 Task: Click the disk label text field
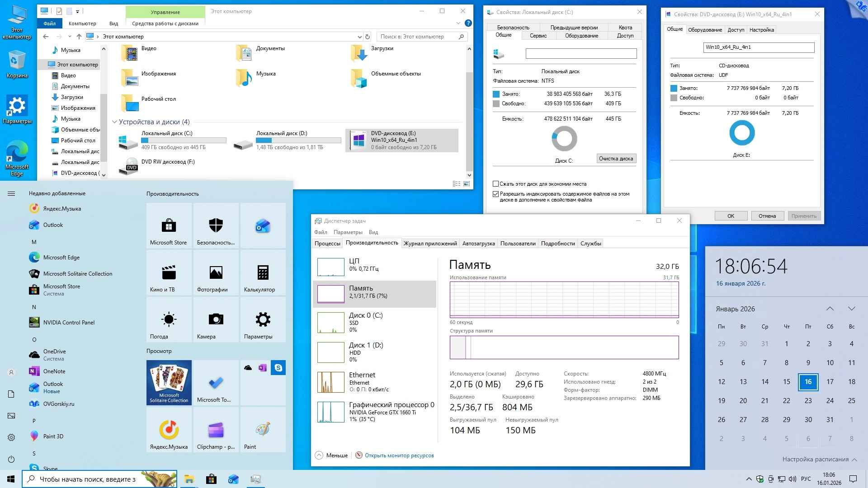tap(581, 54)
